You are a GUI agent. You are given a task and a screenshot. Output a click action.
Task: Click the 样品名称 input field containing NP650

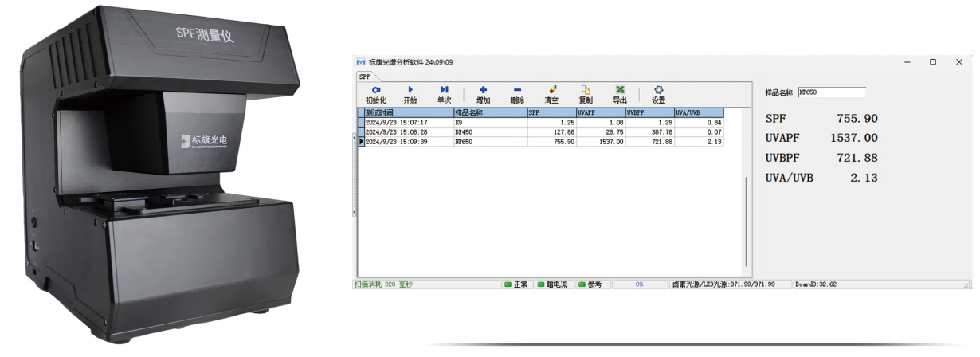831,92
